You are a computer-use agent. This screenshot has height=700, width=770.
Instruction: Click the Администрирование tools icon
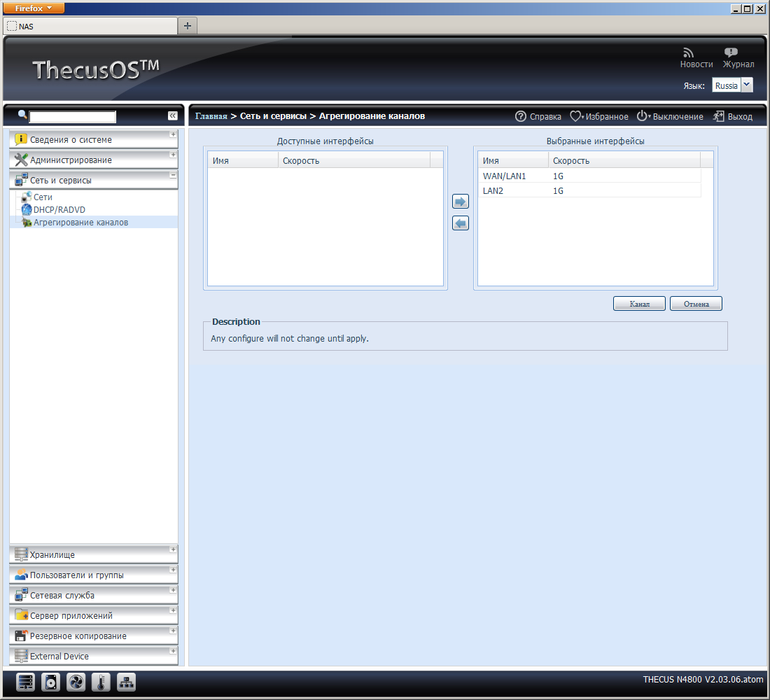click(x=20, y=160)
